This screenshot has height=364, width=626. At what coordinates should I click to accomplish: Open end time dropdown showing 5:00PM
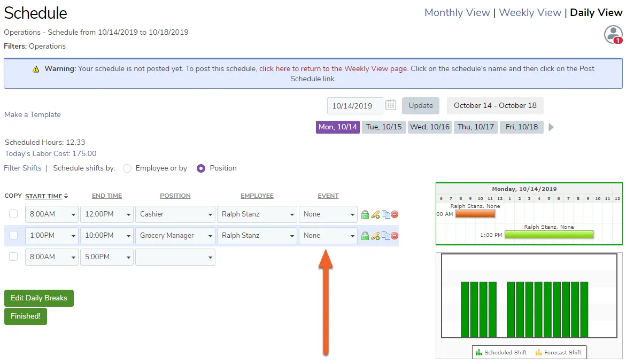[x=106, y=257]
